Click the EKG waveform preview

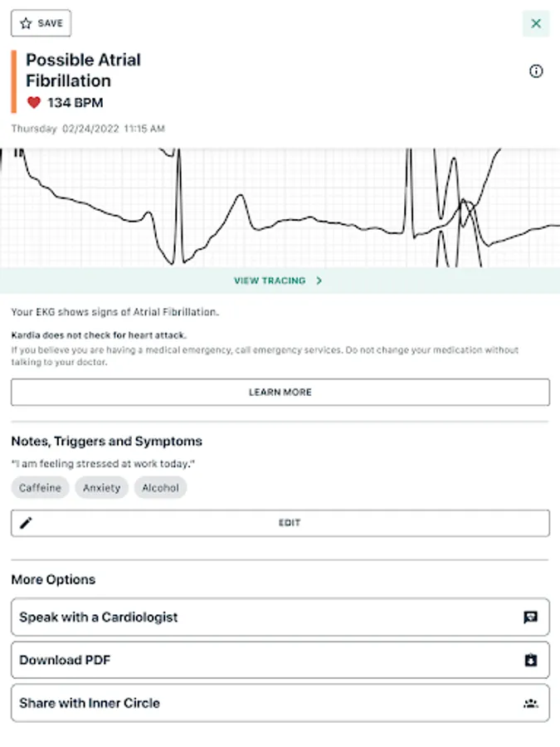pyautogui.click(x=280, y=207)
